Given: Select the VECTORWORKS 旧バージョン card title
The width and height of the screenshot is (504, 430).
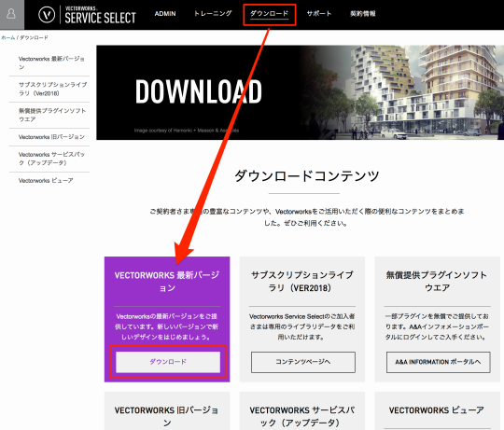Looking at the screenshot, I should [166, 416].
